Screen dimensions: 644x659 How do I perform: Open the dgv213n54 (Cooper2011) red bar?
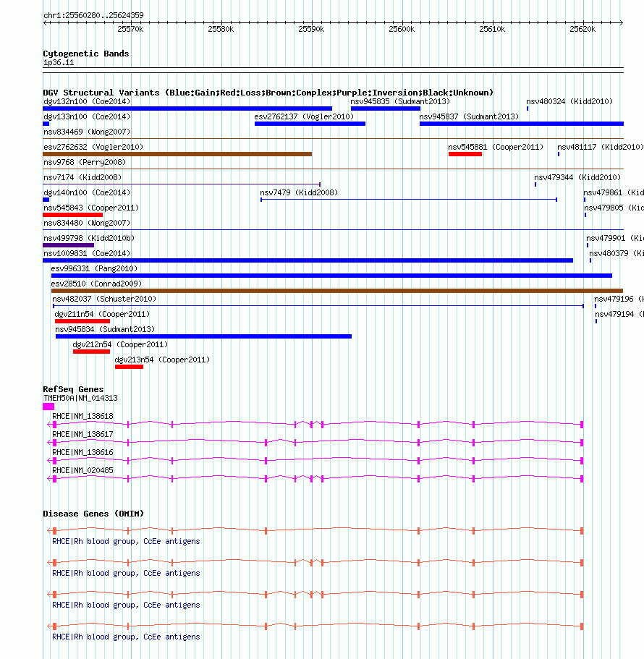click(x=129, y=367)
